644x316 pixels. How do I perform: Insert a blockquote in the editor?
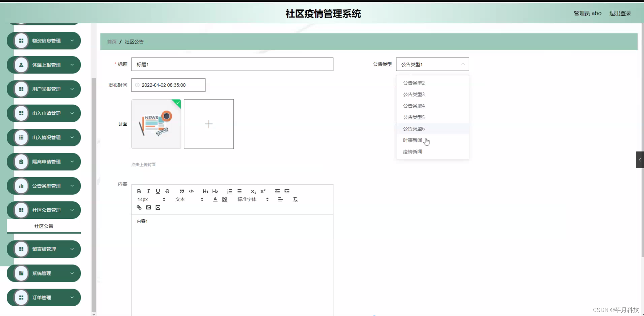pos(181,191)
